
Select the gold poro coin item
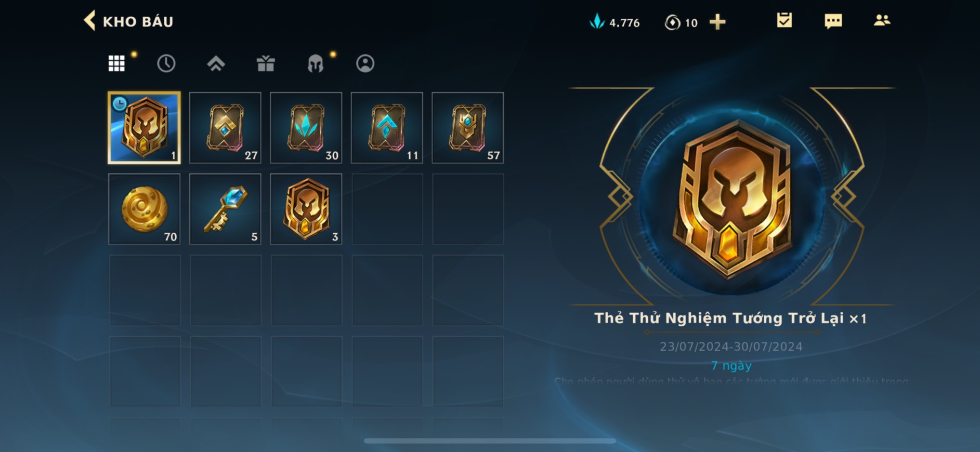click(144, 209)
